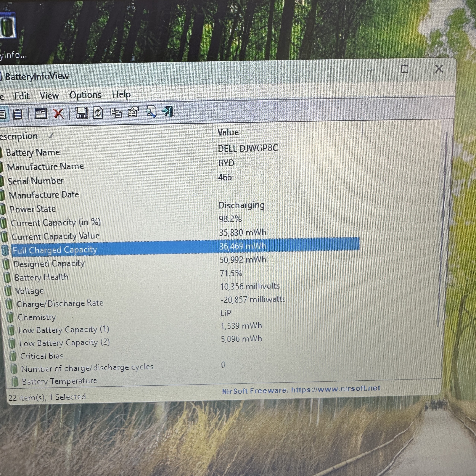Click the battery log clipboard toolbar icon
Image resolution: width=476 pixels, height=476 pixels.
pyautogui.click(x=18, y=114)
